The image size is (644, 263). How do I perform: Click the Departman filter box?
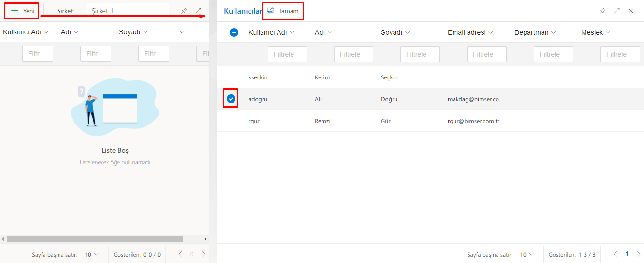[554, 54]
